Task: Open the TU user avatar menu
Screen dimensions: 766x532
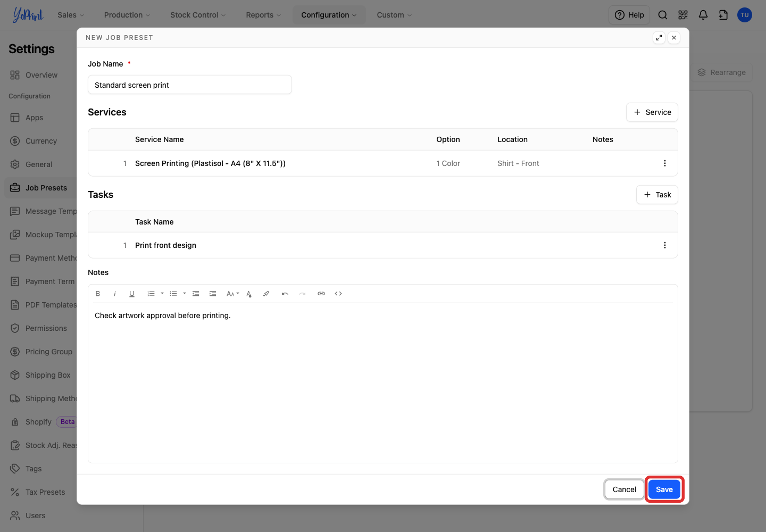Action: tap(745, 15)
